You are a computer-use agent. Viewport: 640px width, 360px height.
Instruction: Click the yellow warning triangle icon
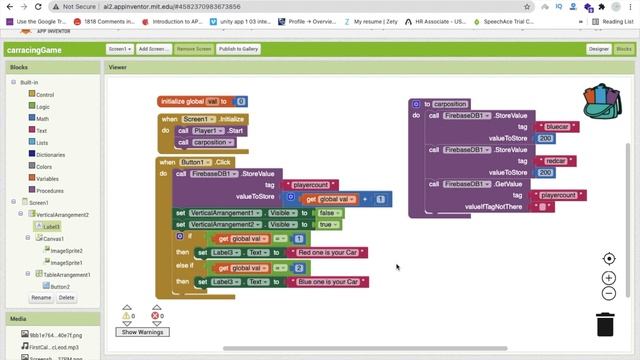click(x=126, y=316)
